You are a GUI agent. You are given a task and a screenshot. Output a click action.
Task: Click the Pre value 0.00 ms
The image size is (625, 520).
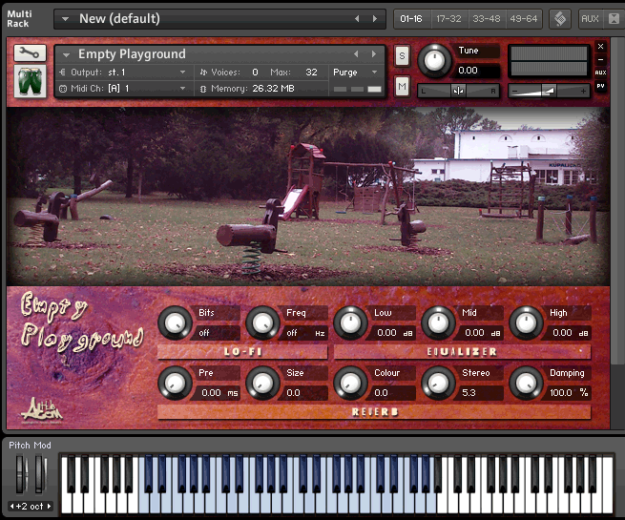click(x=218, y=393)
